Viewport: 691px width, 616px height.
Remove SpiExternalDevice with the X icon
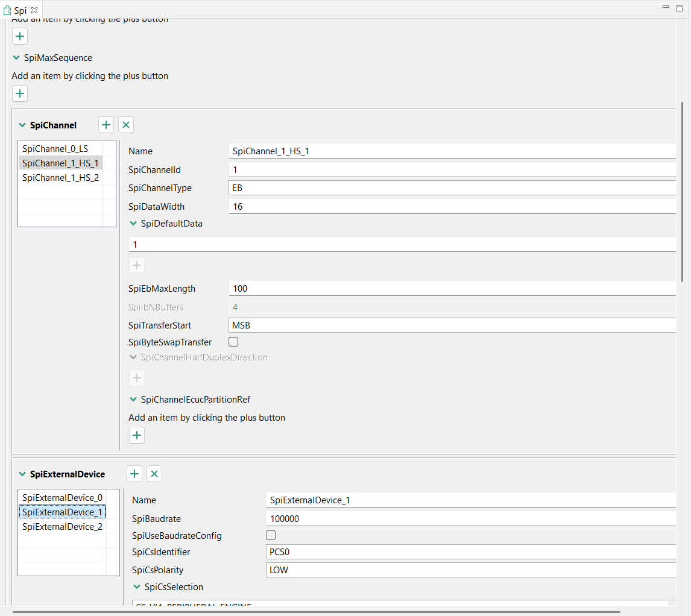pos(154,474)
